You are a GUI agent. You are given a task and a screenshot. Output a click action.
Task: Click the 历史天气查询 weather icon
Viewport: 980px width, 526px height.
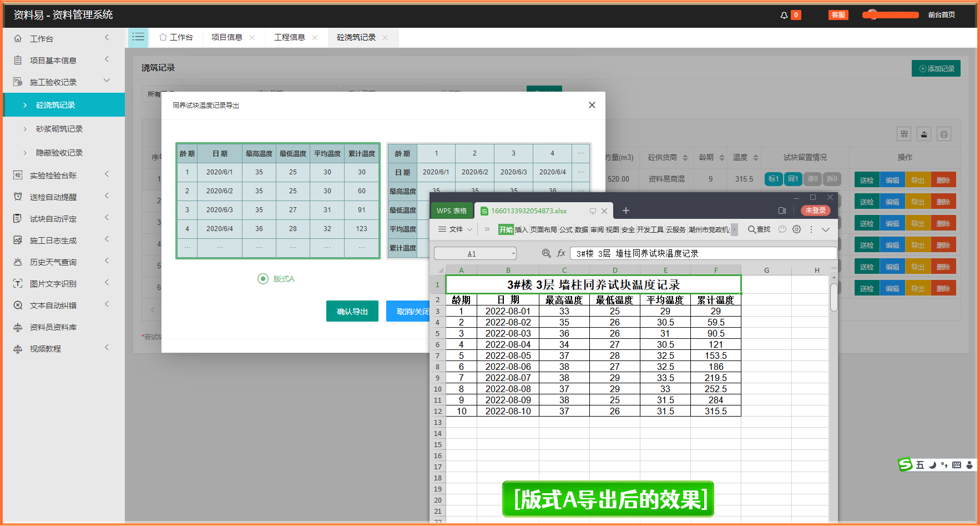tap(18, 262)
